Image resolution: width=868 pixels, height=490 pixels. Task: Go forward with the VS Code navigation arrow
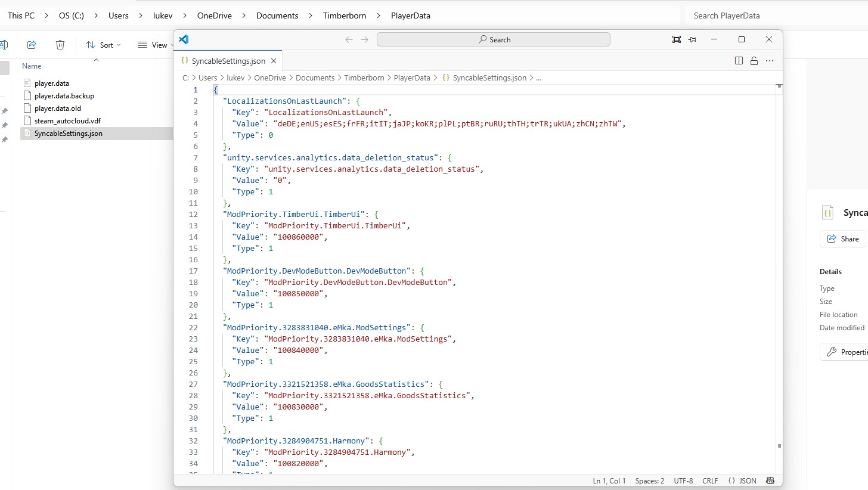pyautogui.click(x=365, y=39)
